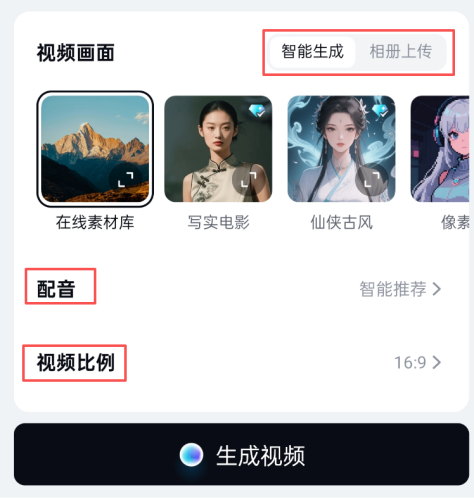The height and width of the screenshot is (498, 474).
Task: Select the 在线素材库 mountain thumbnail
Action: pos(95,149)
